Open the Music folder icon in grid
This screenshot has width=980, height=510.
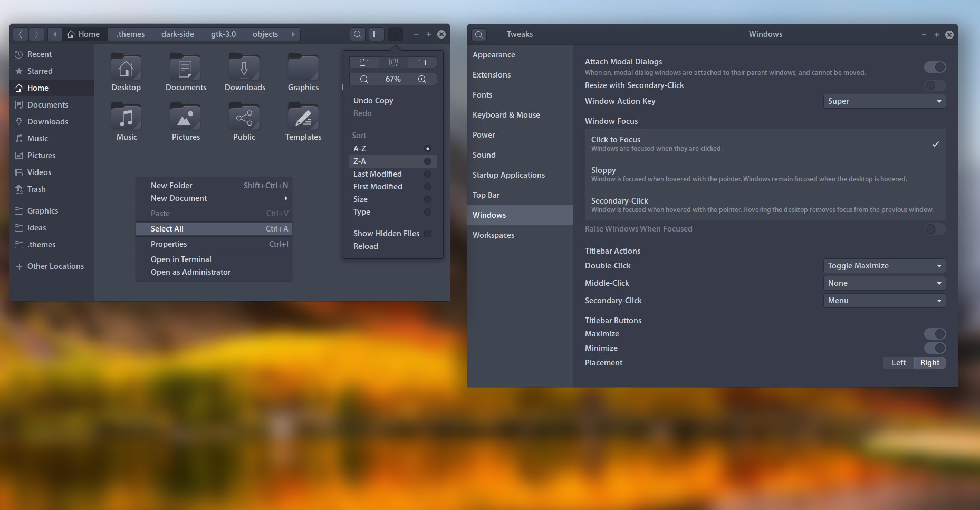[x=126, y=117]
